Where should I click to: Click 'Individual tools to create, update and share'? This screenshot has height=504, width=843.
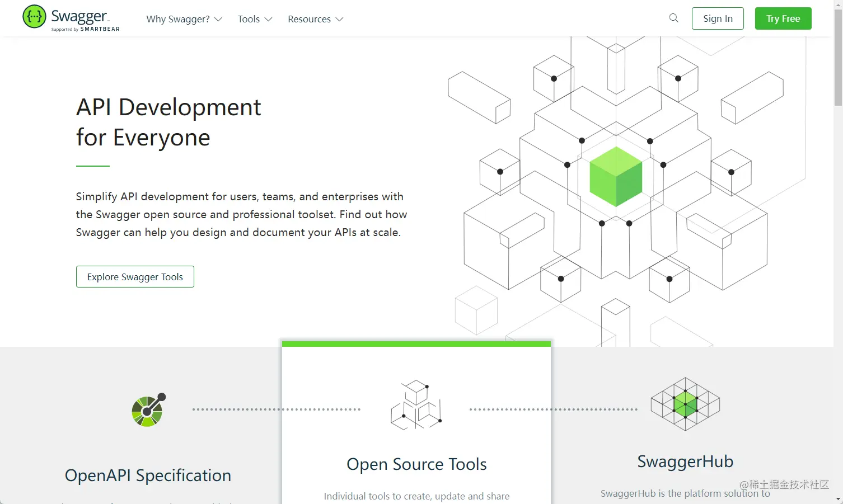[x=416, y=496]
